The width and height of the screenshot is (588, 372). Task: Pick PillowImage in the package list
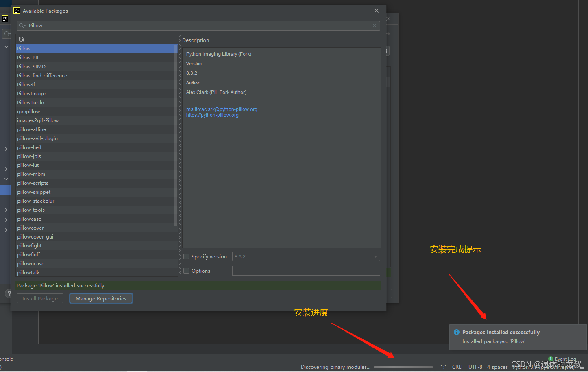click(95, 94)
